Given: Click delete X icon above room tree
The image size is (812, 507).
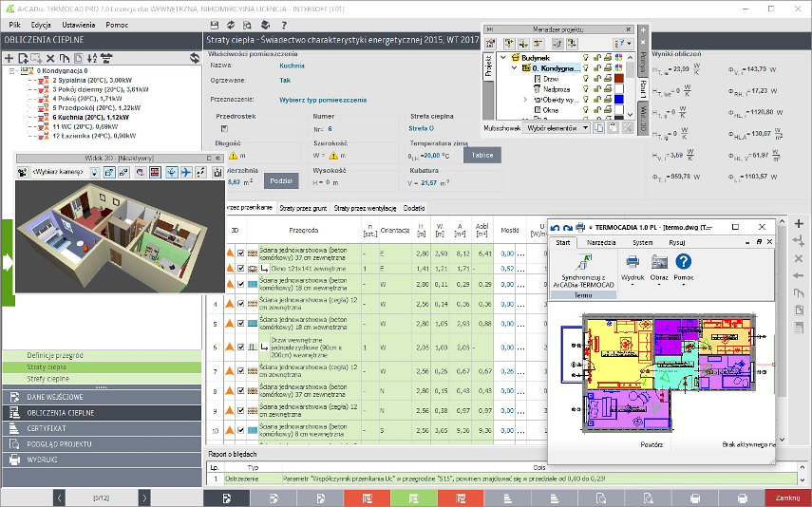Looking at the screenshot, I should [50, 58].
